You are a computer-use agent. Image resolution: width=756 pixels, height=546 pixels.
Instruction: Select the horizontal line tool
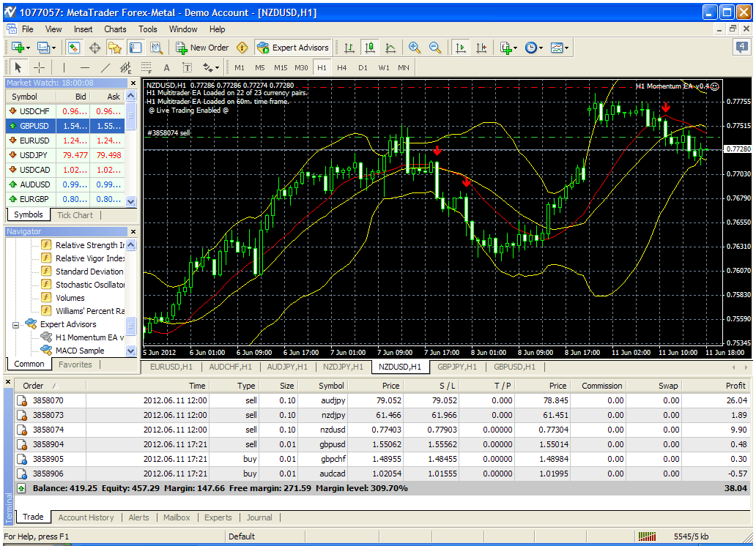[85, 67]
